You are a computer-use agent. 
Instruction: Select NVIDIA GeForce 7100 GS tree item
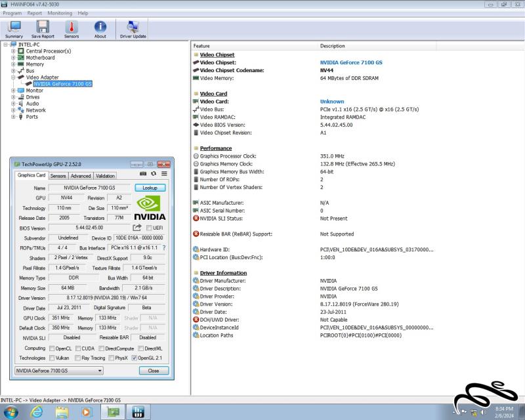point(62,84)
